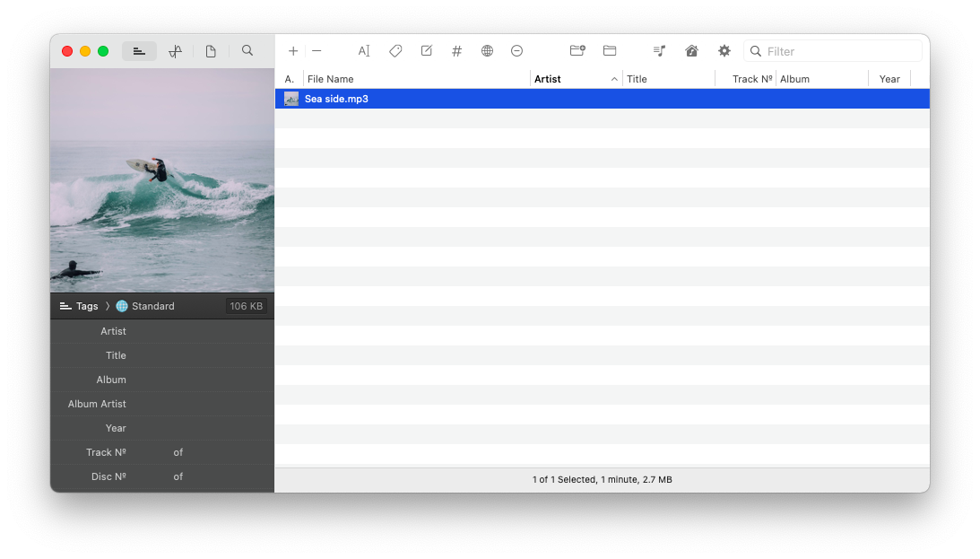The height and width of the screenshot is (559, 980).
Task: Open the online tag sources globe
Action: pos(487,51)
